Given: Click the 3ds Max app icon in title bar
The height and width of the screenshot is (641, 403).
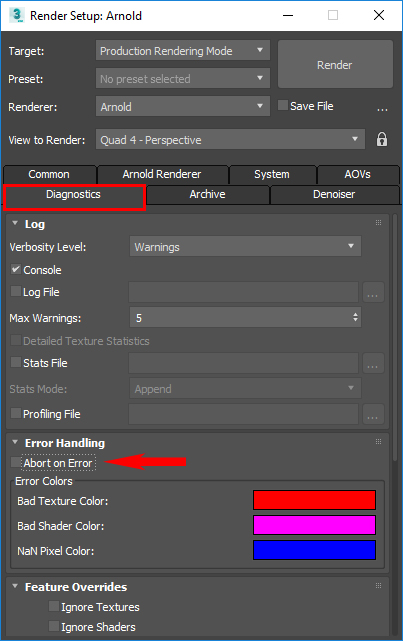Looking at the screenshot, I should click(16, 15).
